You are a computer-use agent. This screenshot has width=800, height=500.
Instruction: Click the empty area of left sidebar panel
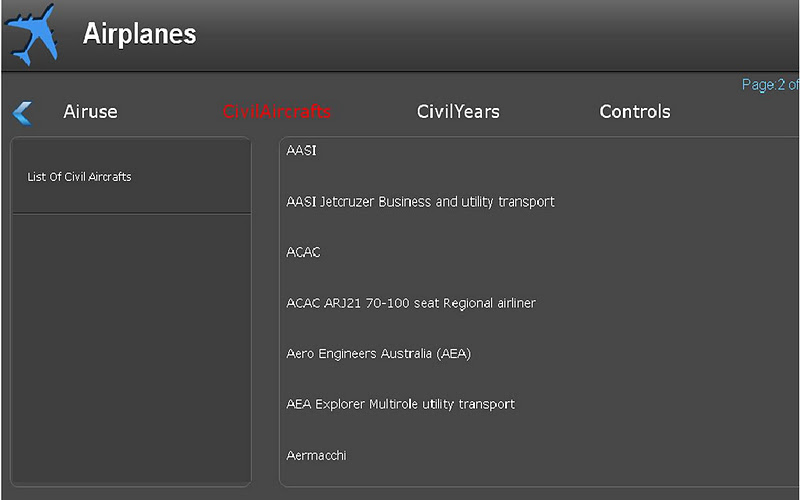(131, 347)
